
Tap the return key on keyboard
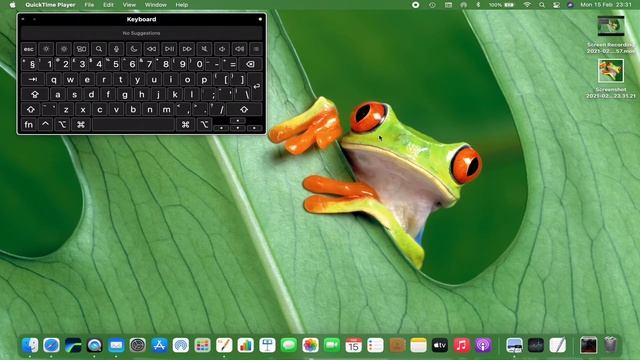coord(256,86)
